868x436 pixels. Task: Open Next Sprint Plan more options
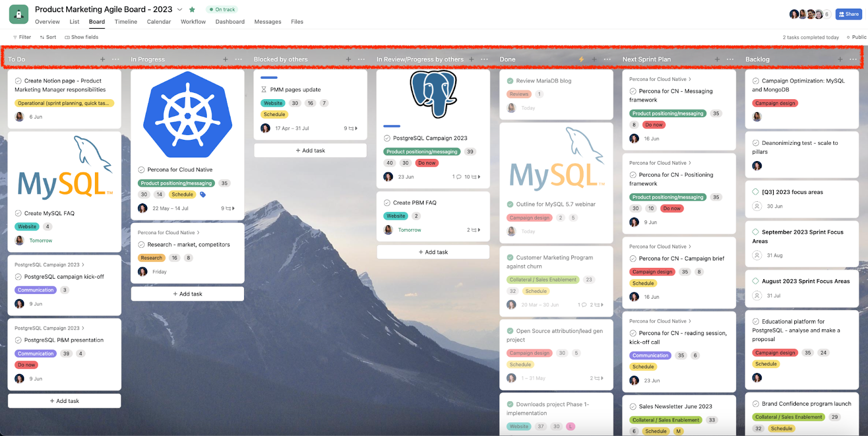point(730,59)
